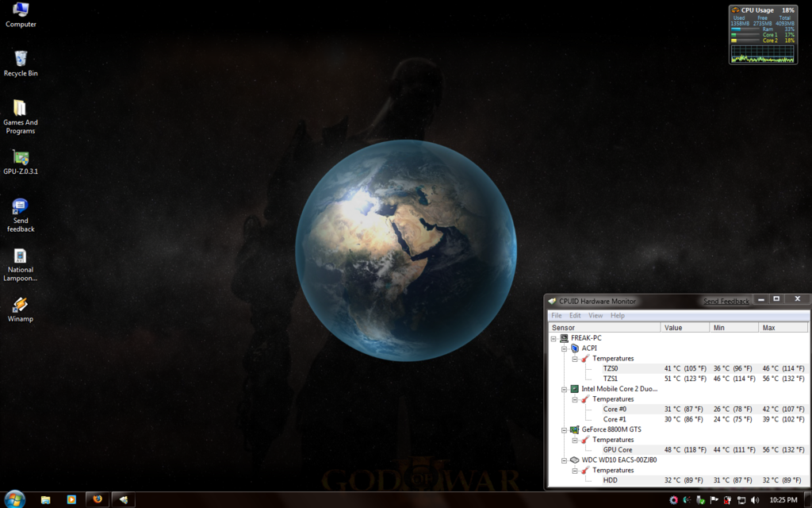Click the ACPI chip icon in tree
This screenshot has height=508, width=812.
[x=575, y=348]
